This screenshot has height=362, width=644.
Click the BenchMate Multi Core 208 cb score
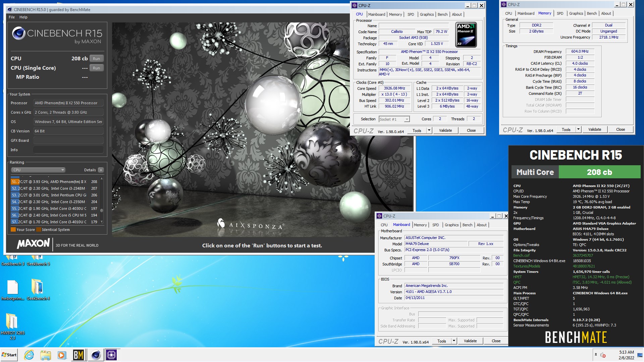point(599,172)
